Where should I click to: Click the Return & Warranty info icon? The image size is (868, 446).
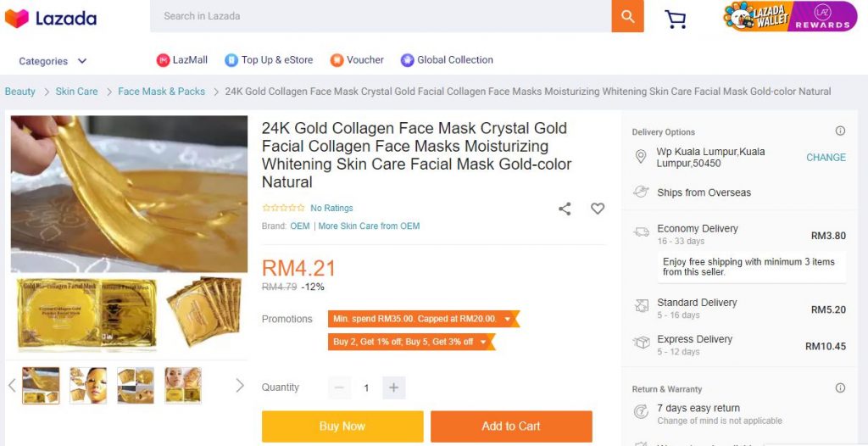click(840, 388)
